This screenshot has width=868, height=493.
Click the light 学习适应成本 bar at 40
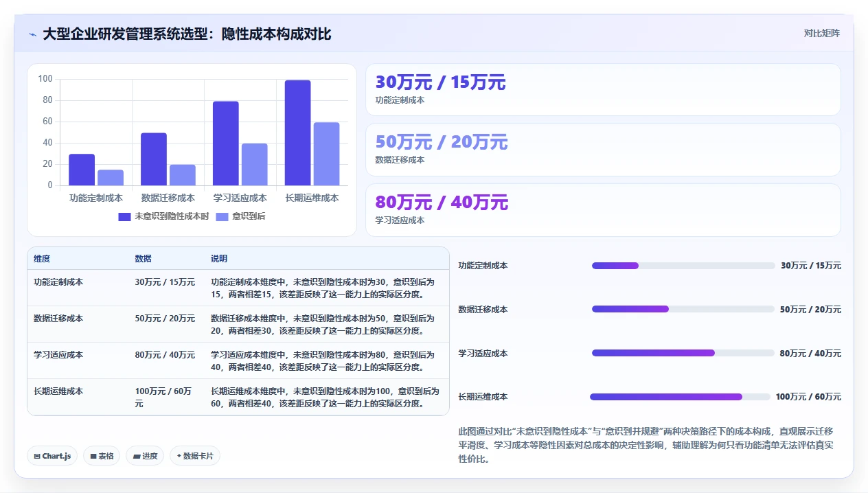coord(255,164)
